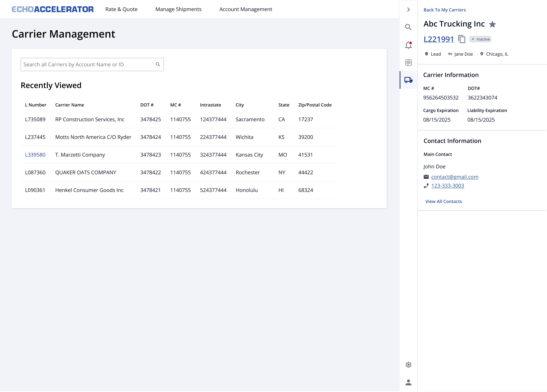Open settings gear in sidebar
This screenshot has width=547, height=392.
coord(408,365)
